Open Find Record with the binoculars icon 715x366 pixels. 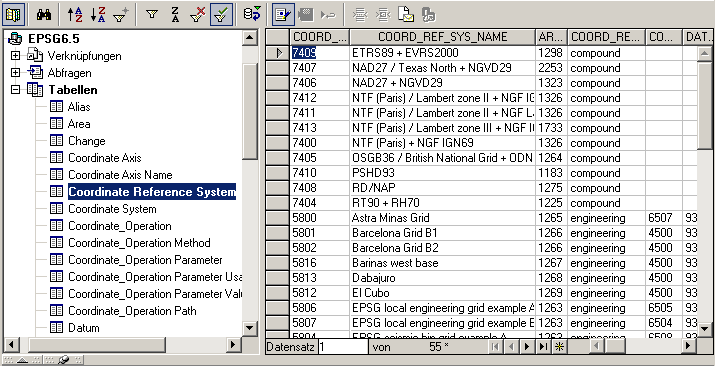[44, 15]
